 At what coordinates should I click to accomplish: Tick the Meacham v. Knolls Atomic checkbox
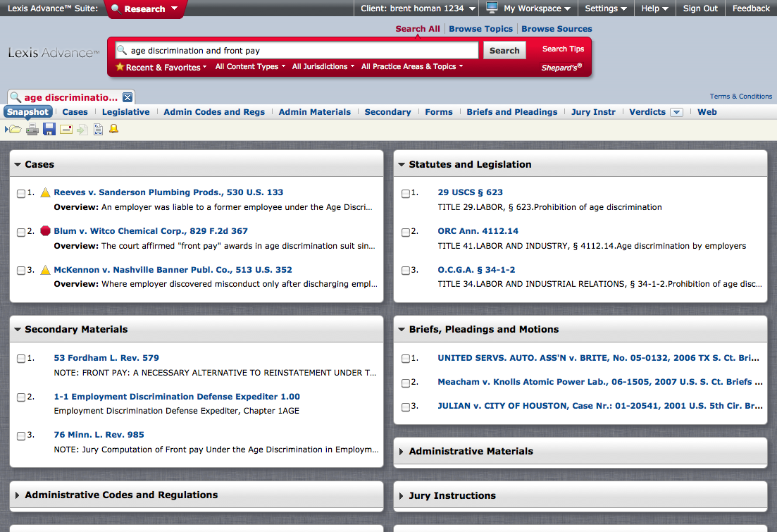[405, 383]
